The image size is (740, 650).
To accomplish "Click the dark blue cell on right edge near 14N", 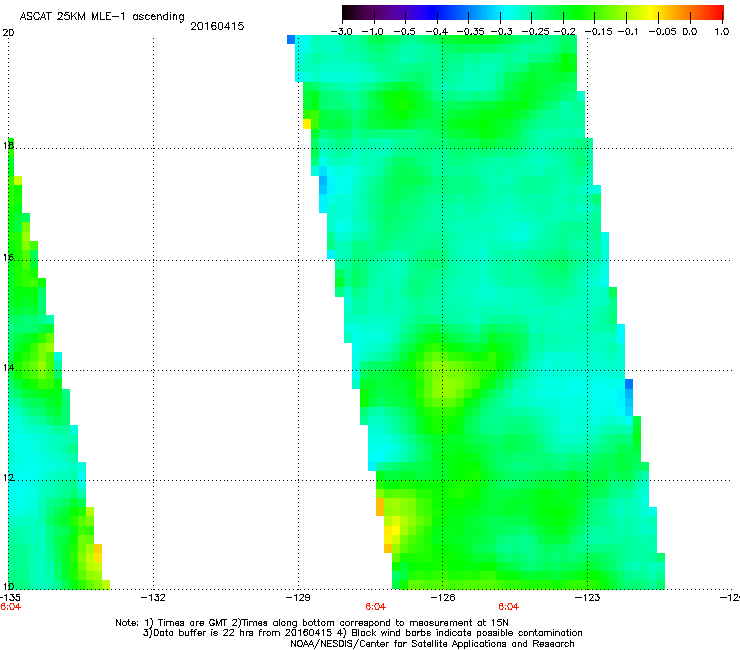I will point(629,384).
